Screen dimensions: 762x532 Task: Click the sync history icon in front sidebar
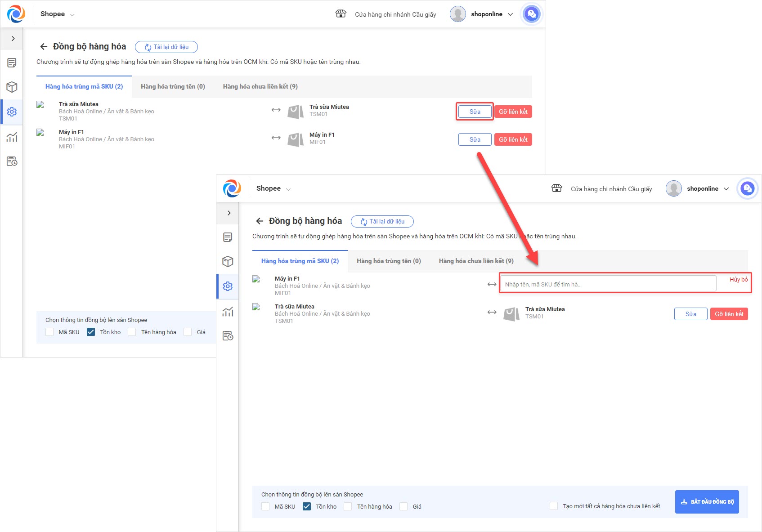click(228, 335)
